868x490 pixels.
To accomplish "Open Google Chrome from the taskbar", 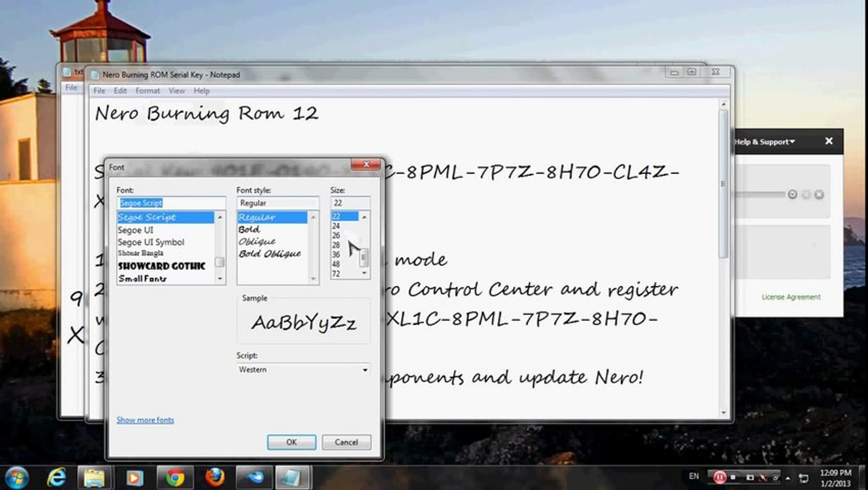I will coord(175,478).
